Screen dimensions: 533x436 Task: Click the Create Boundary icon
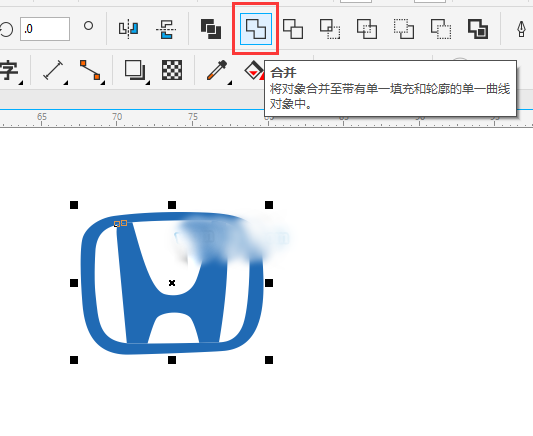click(x=478, y=29)
